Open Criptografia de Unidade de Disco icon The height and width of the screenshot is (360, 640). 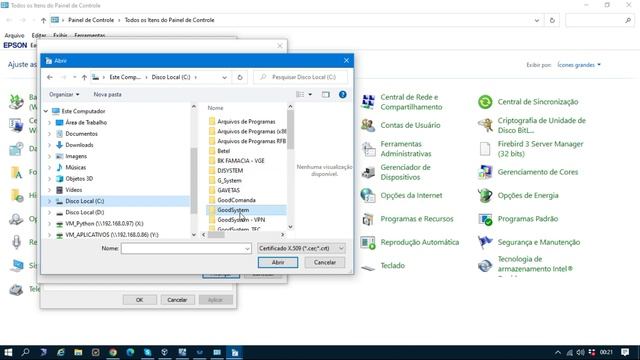click(485, 125)
